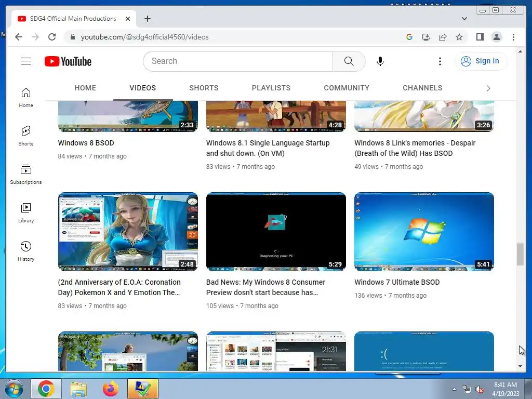Open Windows Explorer from taskbar

pyautogui.click(x=78, y=389)
